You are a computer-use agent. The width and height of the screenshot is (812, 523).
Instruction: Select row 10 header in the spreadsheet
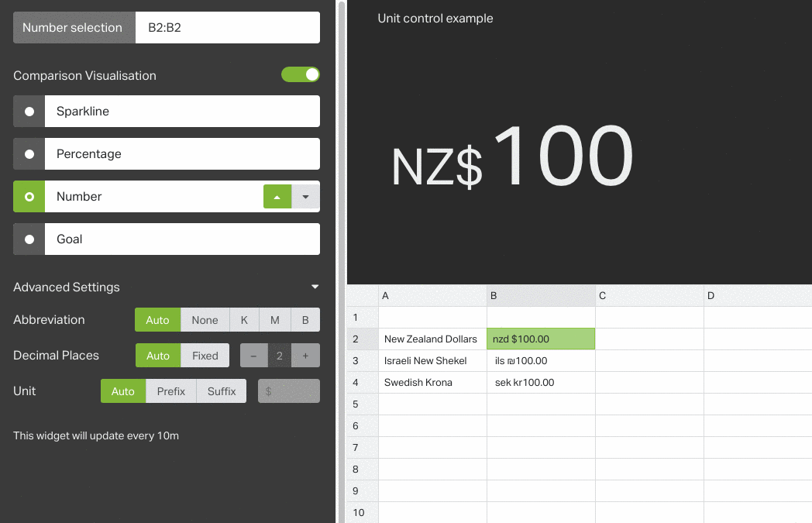click(363, 513)
